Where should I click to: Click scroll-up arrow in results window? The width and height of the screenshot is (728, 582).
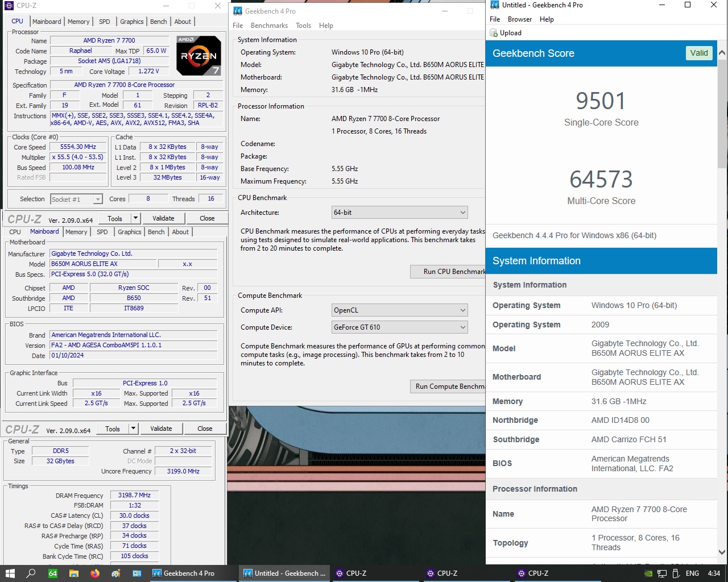pos(722,53)
